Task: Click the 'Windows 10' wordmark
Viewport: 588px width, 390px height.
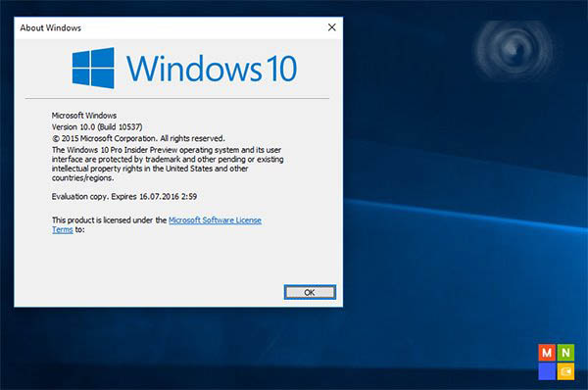Action: tap(212, 69)
